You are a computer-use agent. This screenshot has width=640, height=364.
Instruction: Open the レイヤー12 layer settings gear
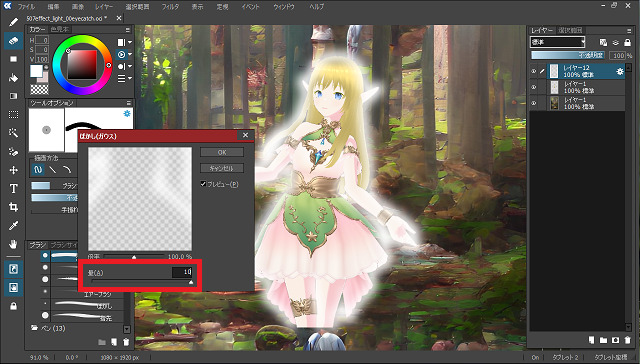[620, 71]
